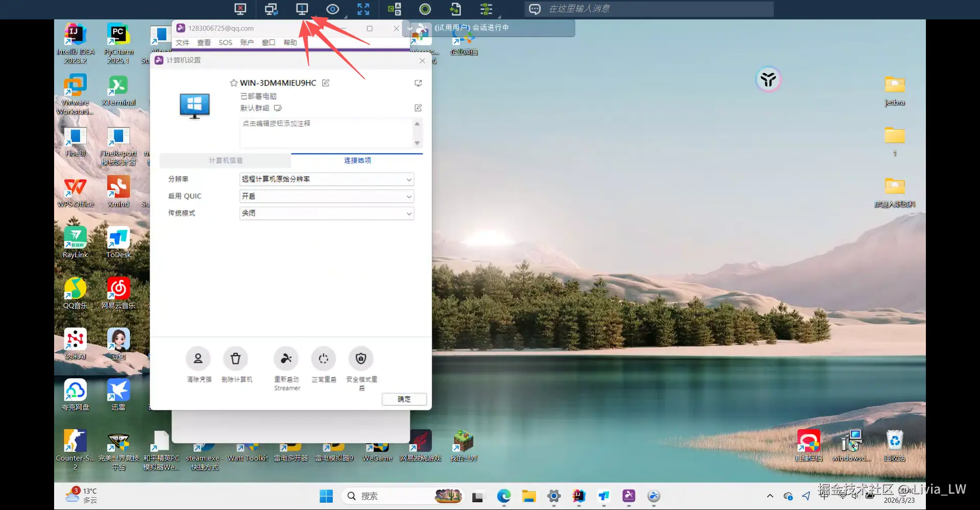This screenshot has width=980, height=510.
Task: Click the green circle record icon
Action: click(425, 9)
